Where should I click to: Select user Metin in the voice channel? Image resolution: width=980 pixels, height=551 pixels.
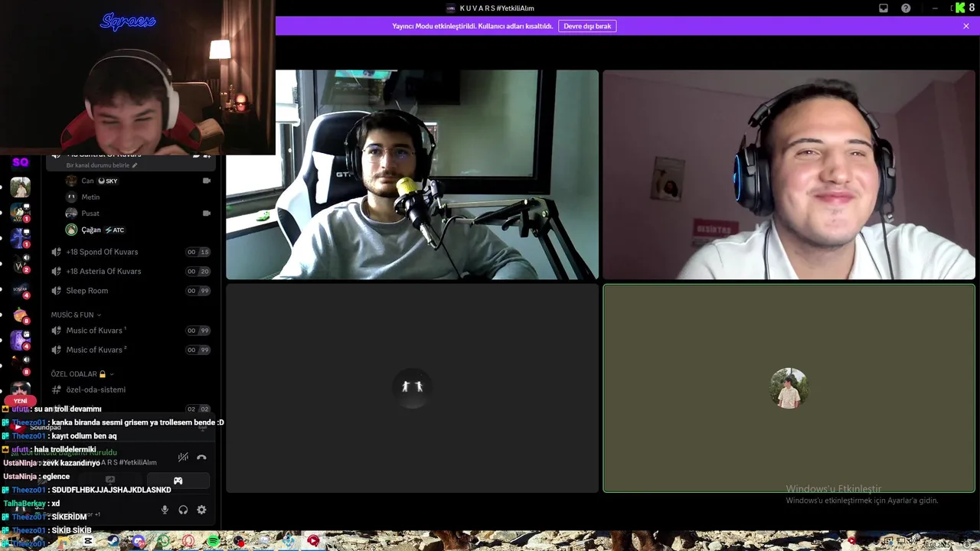(90, 197)
